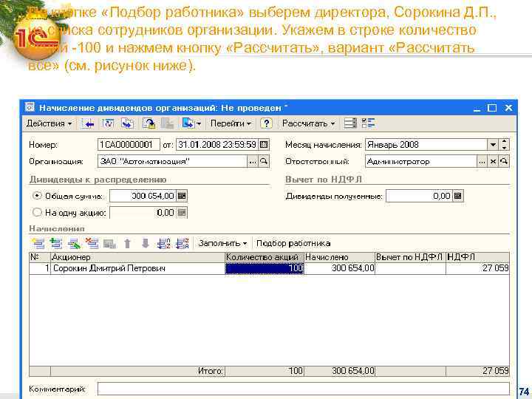Open the Заполнить dropdown menu
This screenshot has height=399, width=532.
(x=222, y=243)
